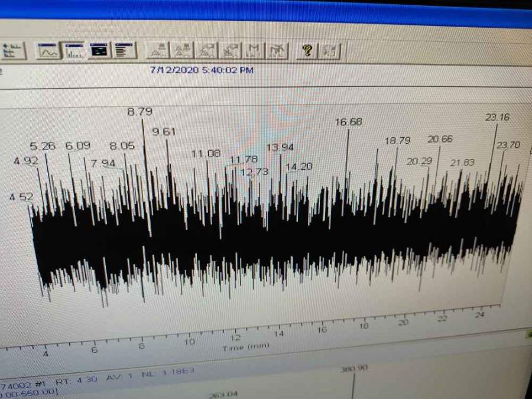Screen dimensions: 532x399
Task: Click the acquisition date 7/12/2020 5:40:02 PM
Action: [x=202, y=70]
